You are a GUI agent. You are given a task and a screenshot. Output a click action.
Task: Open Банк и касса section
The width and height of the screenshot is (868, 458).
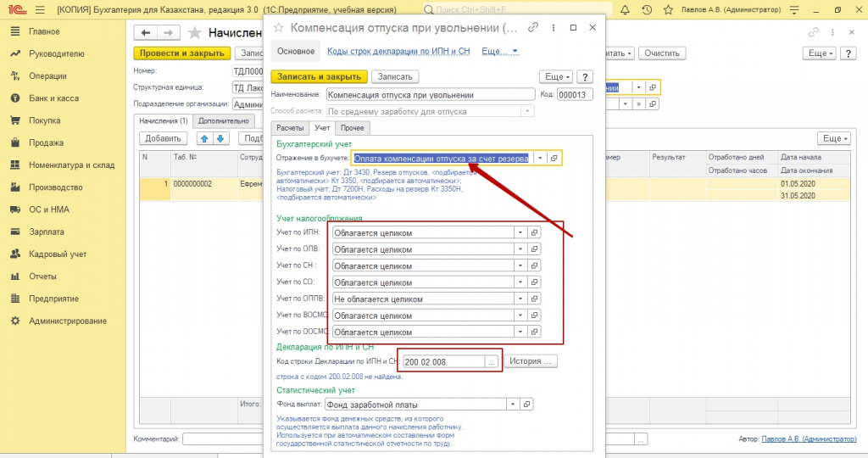click(53, 98)
